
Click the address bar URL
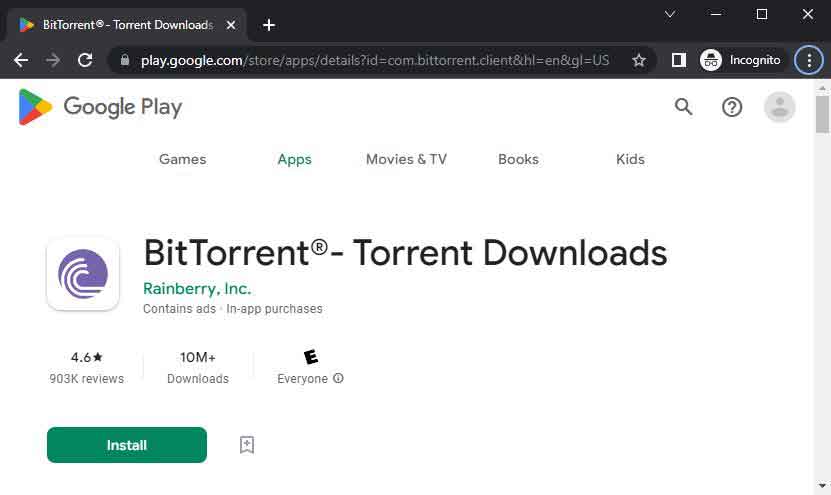pos(375,60)
